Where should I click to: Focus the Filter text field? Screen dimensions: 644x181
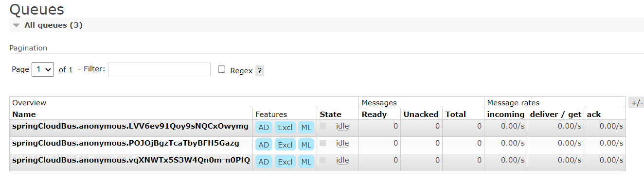click(x=159, y=69)
